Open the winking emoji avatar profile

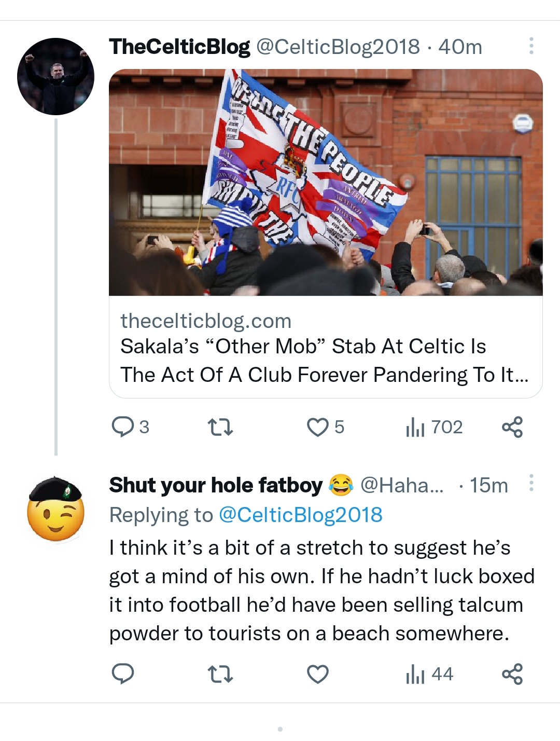point(55,510)
